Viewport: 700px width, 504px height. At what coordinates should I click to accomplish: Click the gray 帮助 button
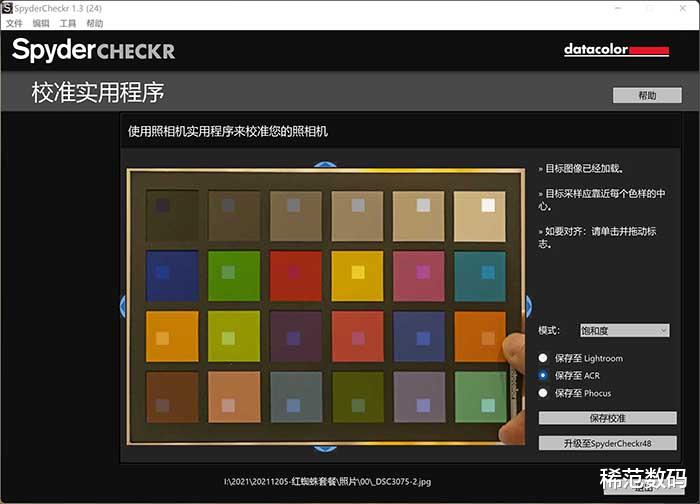tap(647, 95)
